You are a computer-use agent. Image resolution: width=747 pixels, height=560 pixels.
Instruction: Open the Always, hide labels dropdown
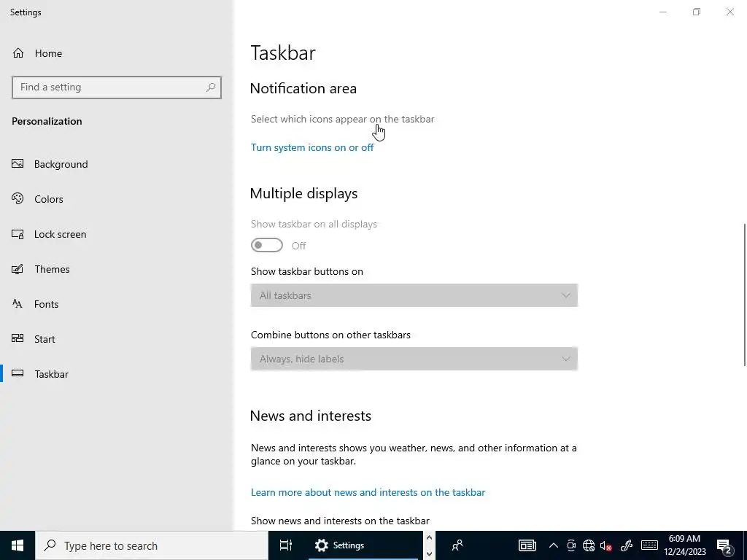pos(414,359)
